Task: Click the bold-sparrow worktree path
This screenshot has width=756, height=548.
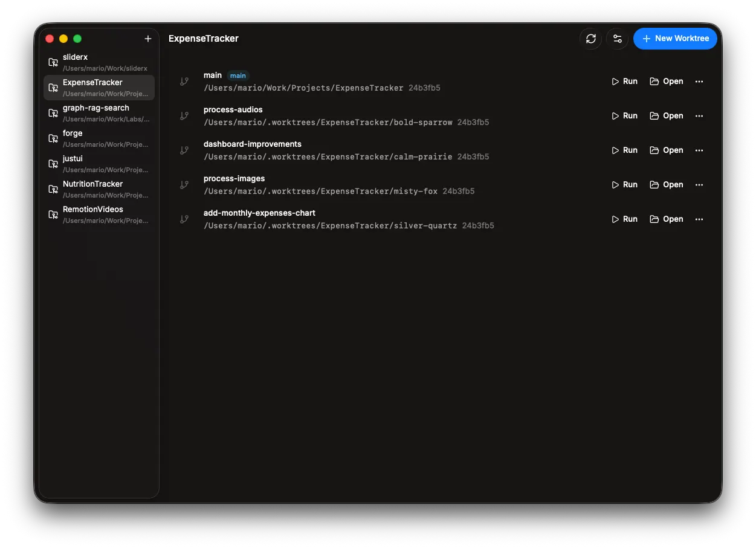Action: click(328, 123)
